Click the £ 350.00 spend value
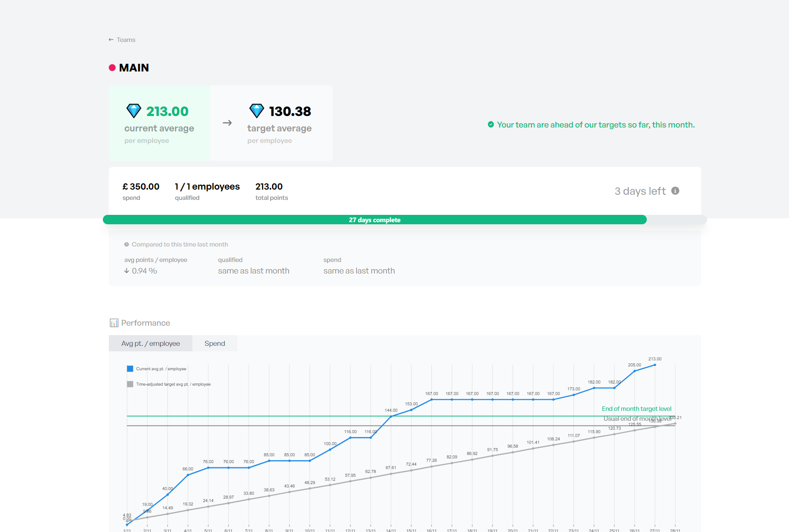This screenshot has height=532, width=789. coord(141,187)
